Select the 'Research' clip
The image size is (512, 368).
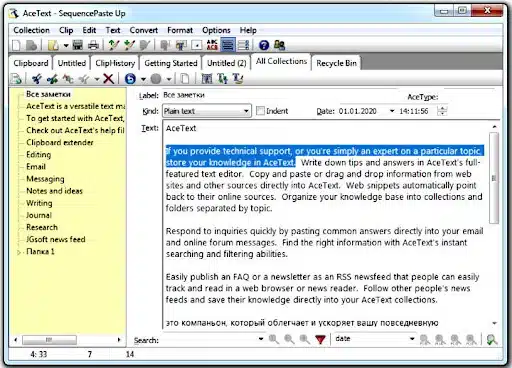click(x=42, y=227)
